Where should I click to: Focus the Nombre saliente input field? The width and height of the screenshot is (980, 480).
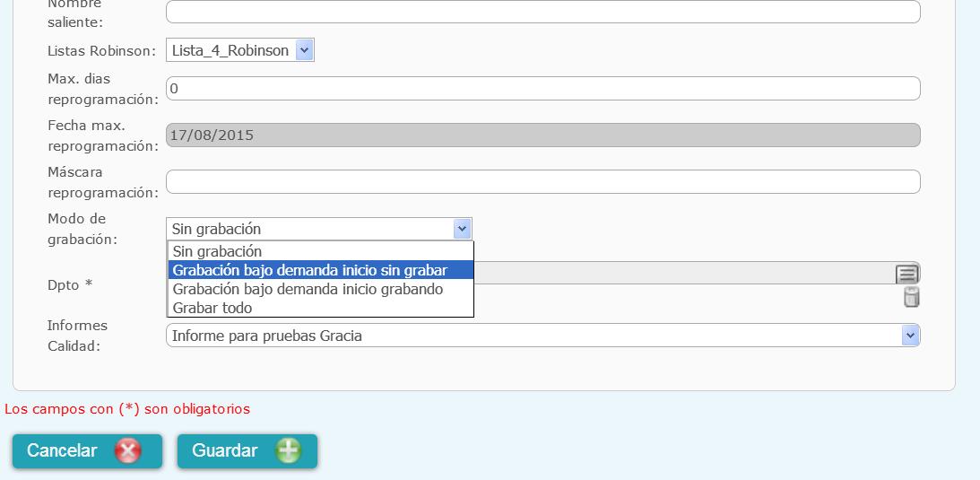[543, 12]
